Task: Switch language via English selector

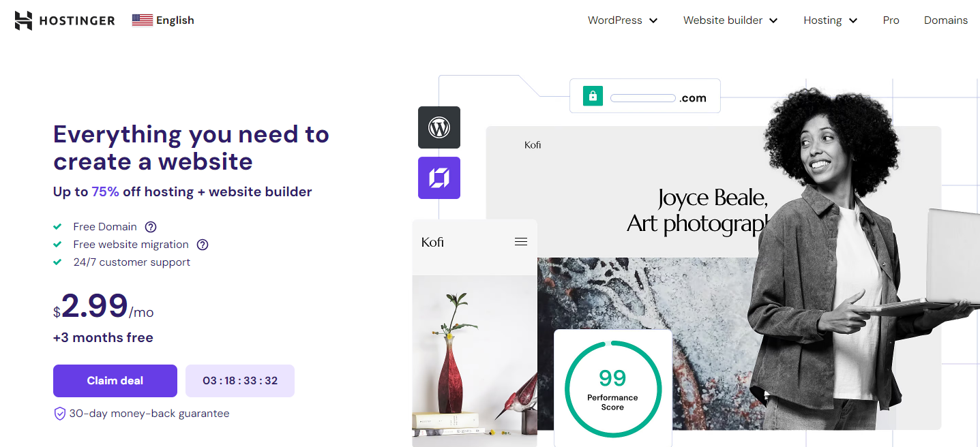Action: pos(164,20)
